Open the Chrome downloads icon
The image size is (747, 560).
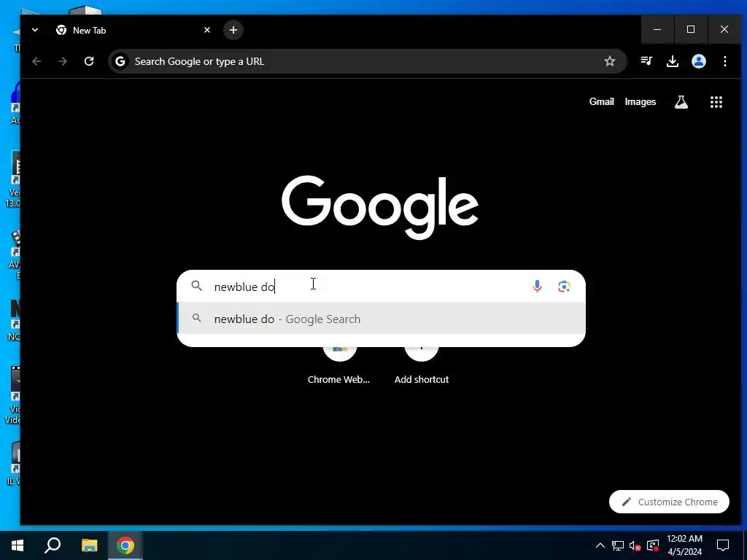point(672,61)
